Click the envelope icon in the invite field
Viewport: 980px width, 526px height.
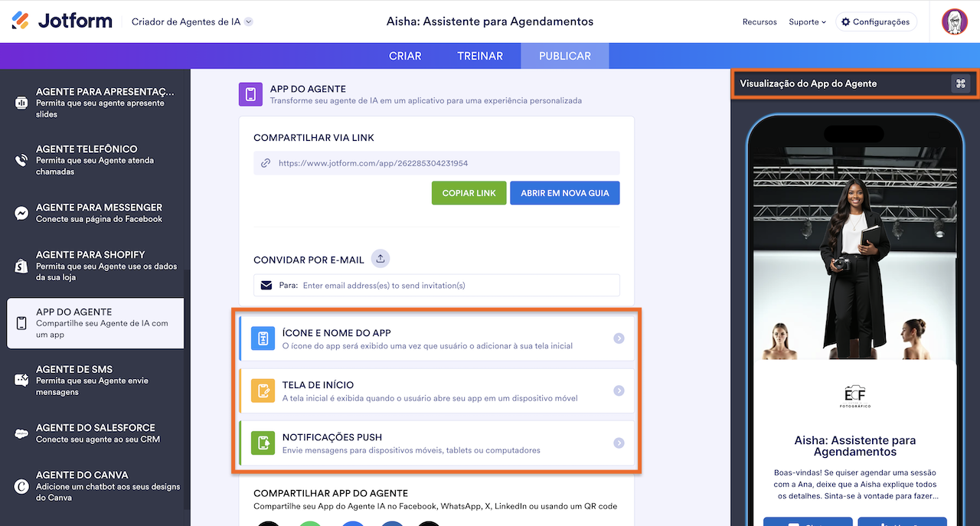[266, 286]
